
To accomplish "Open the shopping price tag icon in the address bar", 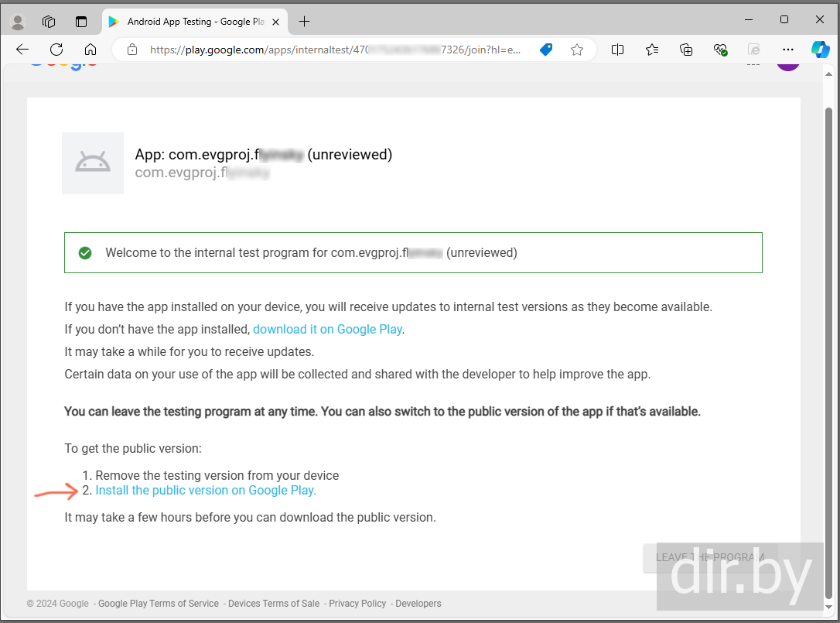I will coord(547,50).
